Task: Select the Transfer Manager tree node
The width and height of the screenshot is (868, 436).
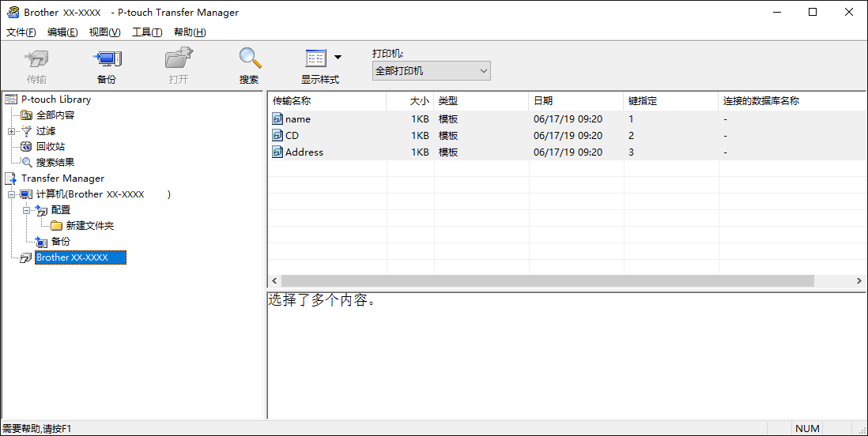Action: pos(62,179)
